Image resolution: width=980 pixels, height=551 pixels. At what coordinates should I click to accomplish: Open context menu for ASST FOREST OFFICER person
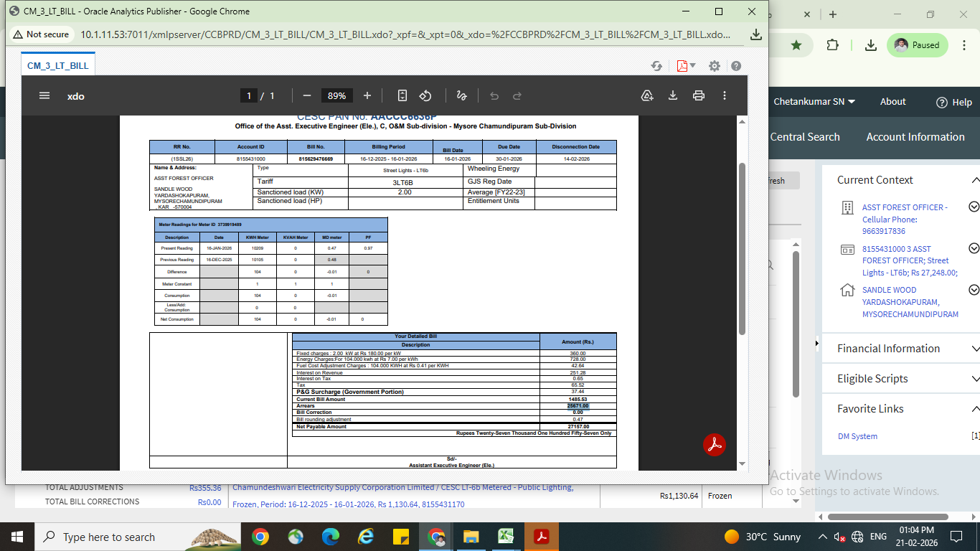(974, 207)
